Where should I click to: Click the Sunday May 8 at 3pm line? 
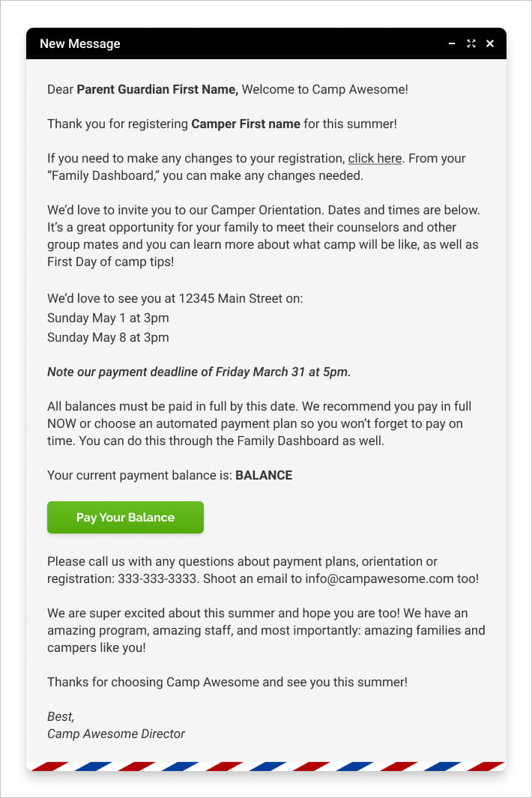(x=108, y=337)
